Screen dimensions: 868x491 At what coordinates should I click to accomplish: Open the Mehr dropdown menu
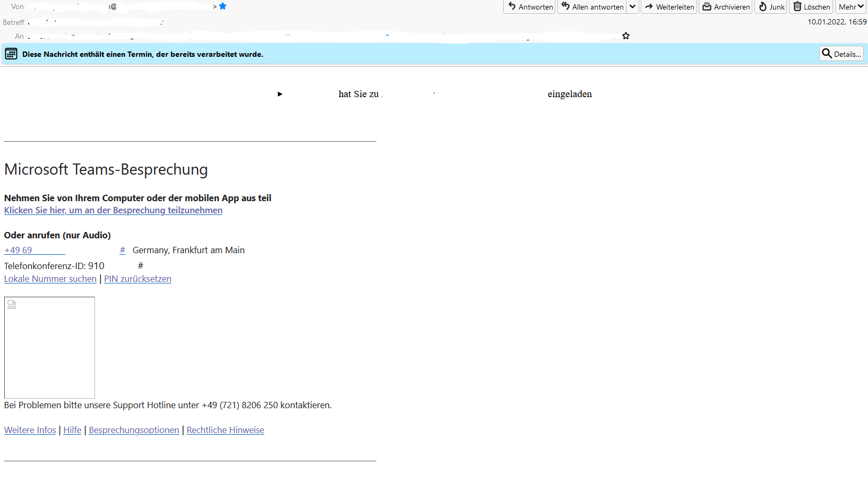point(851,7)
